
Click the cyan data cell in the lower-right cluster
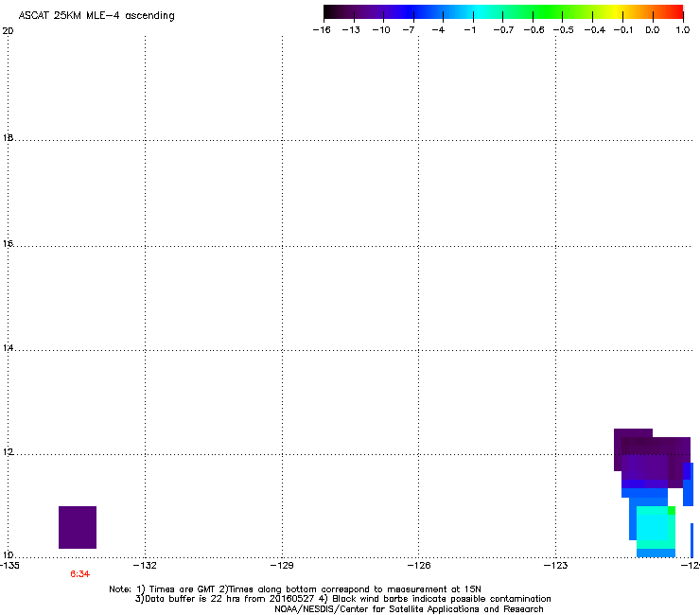tap(653, 527)
